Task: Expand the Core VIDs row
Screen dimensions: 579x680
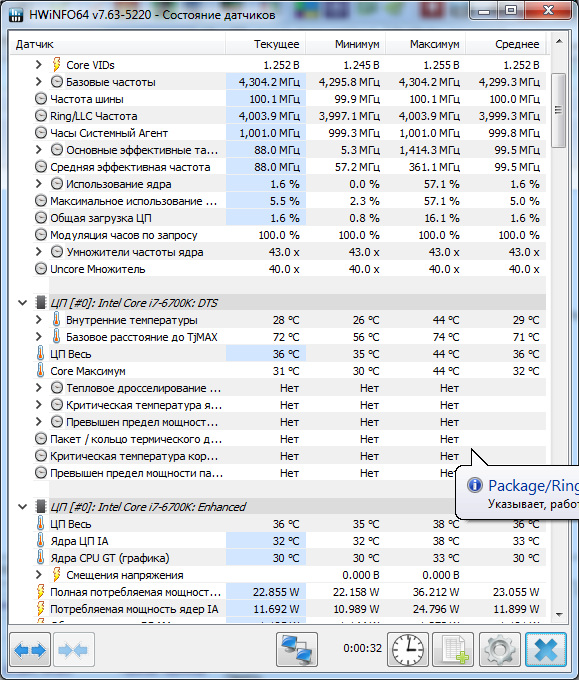Action: 39,65
